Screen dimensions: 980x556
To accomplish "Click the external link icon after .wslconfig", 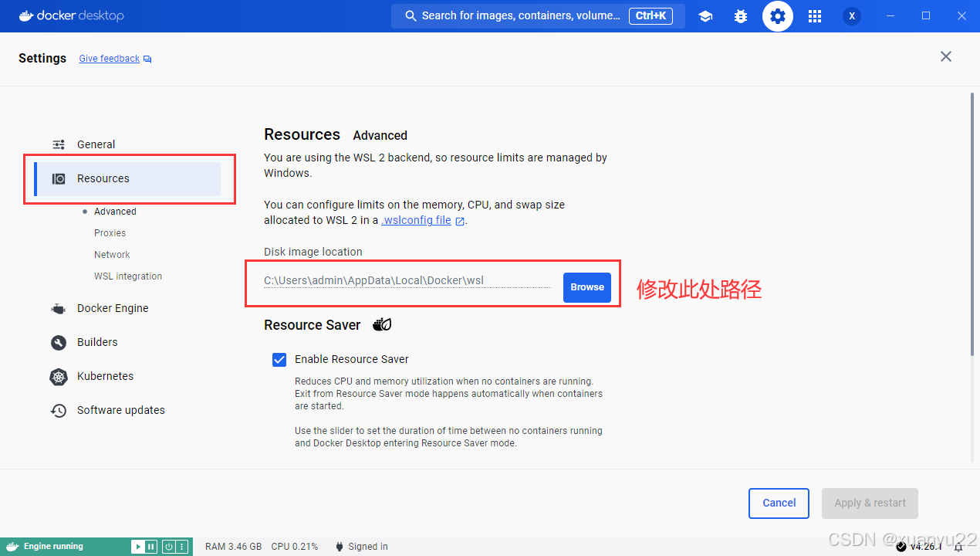I will tap(460, 221).
